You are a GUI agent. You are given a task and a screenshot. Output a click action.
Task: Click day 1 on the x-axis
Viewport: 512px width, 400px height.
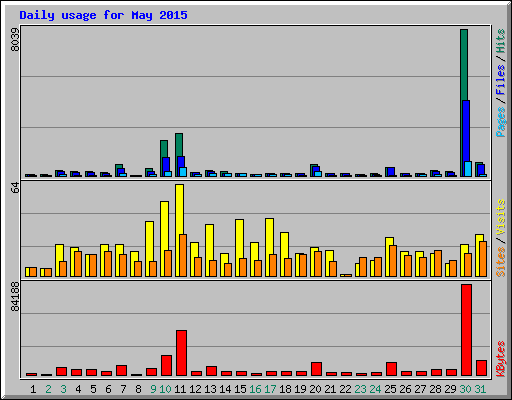click(33, 389)
